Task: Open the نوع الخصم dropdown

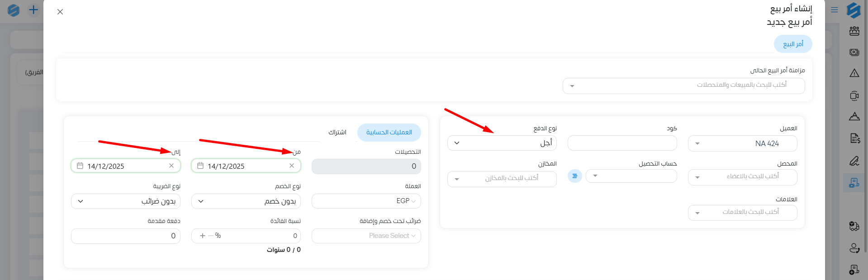Action: pyautogui.click(x=246, y=201)
